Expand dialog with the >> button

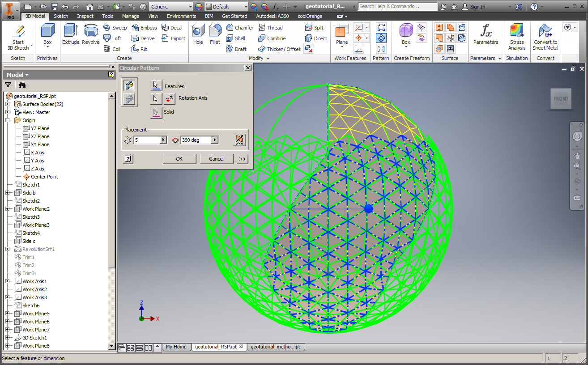[x=242, y=159]
